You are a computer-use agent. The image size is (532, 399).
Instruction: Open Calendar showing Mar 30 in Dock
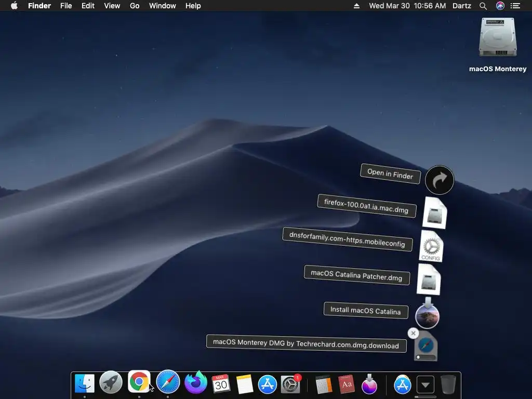pos(221,384)
